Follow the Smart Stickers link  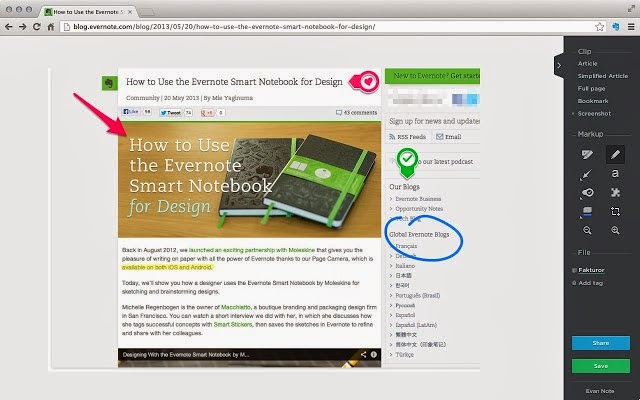click(233, 324)
